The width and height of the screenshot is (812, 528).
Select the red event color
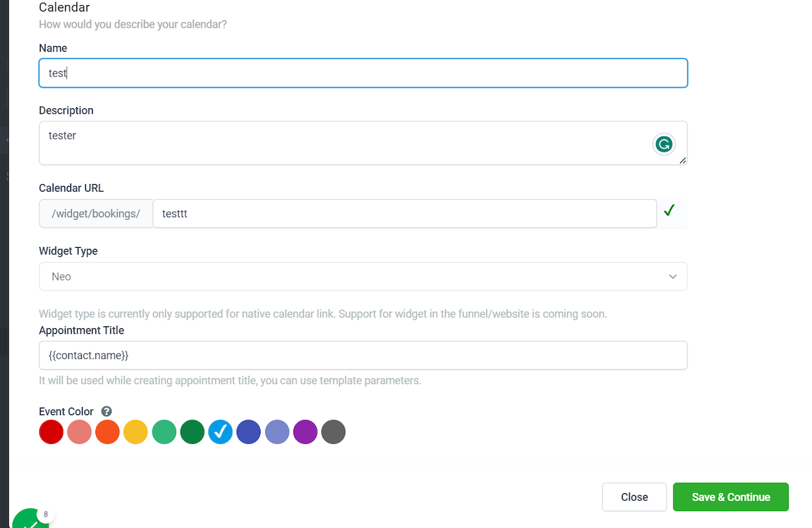click(x=51, y=432)
